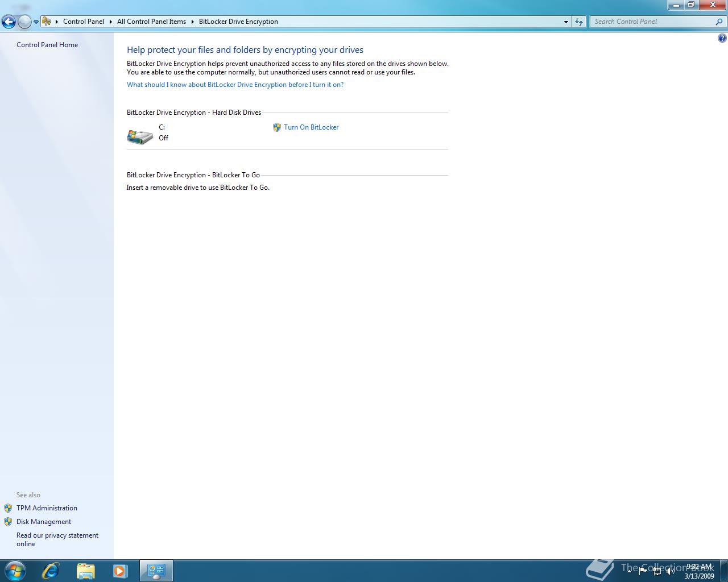Click the 'Off' status text under C:
Viewport: 728px width, 582px height.
(164, 138)
